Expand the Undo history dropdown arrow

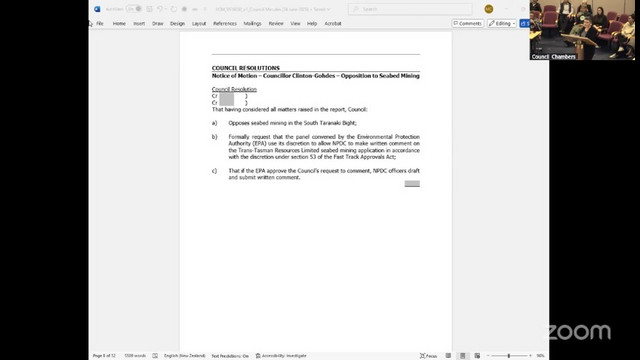166,9
